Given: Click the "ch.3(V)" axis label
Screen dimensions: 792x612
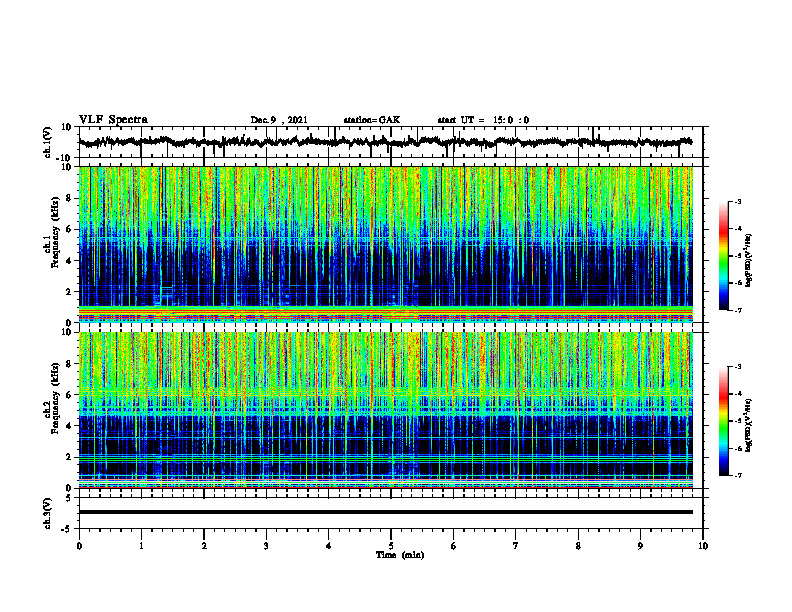Looking at the screenshot, I should point(48,513).
